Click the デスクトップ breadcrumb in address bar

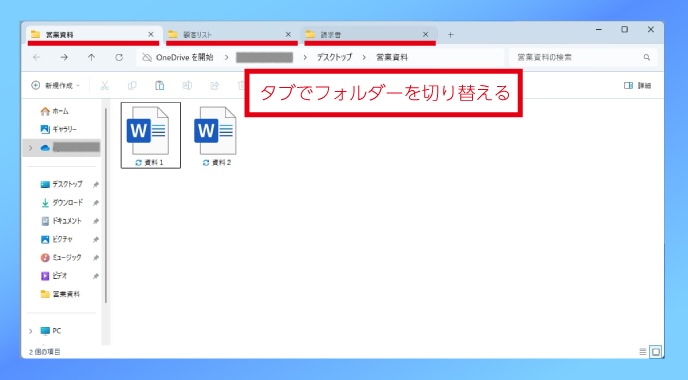334,57
